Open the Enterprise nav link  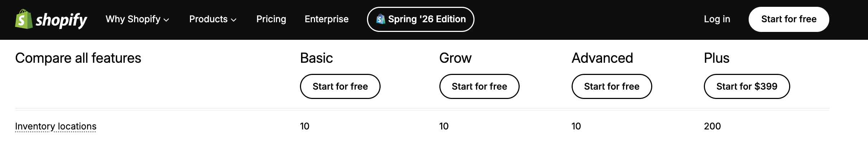[x=326, y=19]
